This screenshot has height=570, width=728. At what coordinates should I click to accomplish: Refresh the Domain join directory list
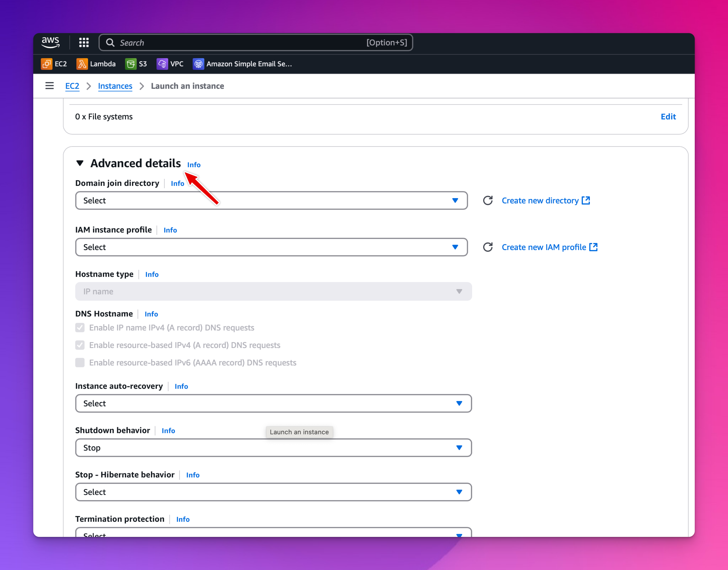[x=488, y=201]
